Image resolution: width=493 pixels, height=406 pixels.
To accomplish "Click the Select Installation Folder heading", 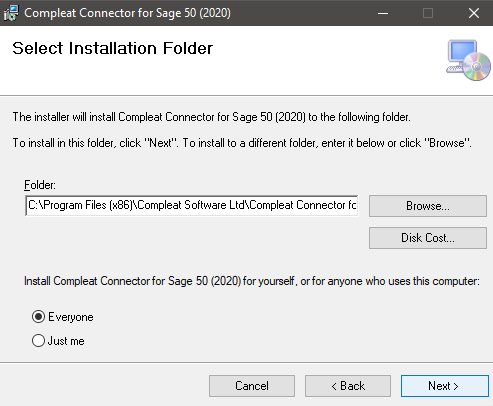I will click(113, 48).
